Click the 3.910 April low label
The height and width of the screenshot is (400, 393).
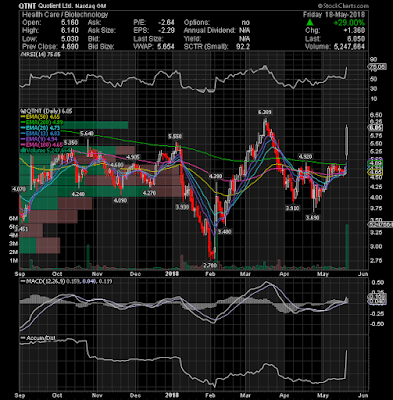[293, 208]
